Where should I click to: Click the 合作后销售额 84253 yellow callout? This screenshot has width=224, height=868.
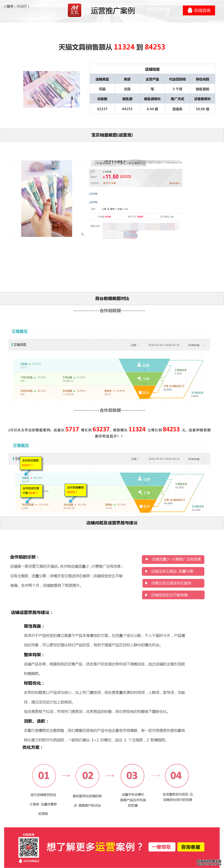(x=76, y=490)
